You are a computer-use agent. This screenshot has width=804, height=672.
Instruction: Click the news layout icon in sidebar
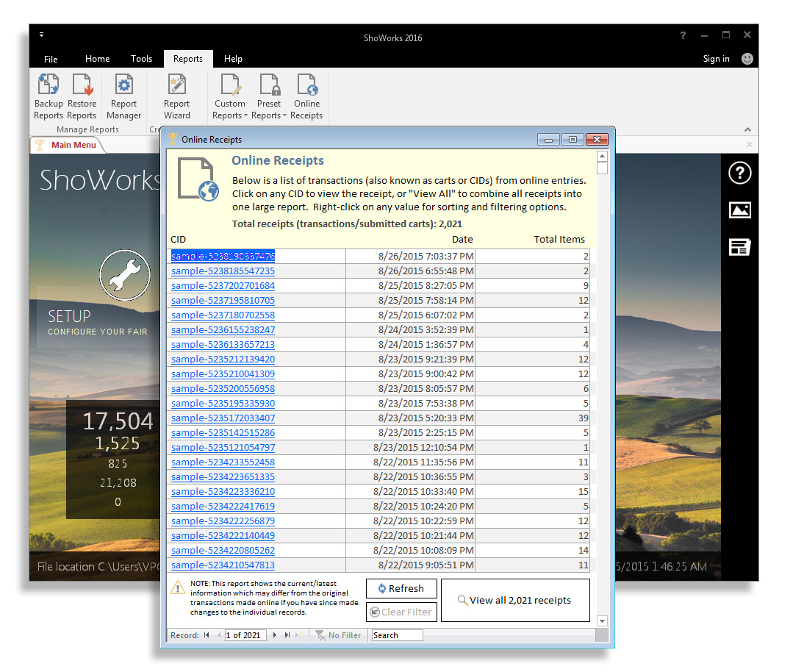(x=739, y=247)
